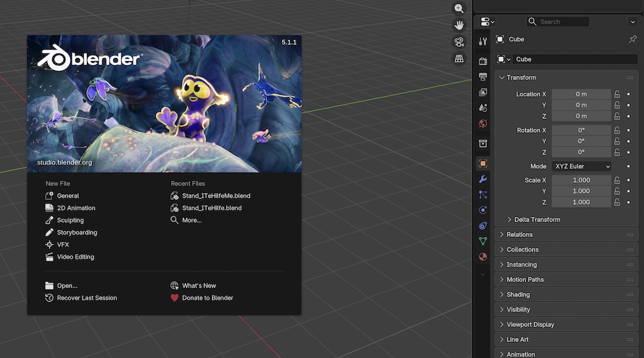This screenshot has height=358, width=644.
Task: Toggle camera view with the camera icon
Action: click(x=459, y=42)
